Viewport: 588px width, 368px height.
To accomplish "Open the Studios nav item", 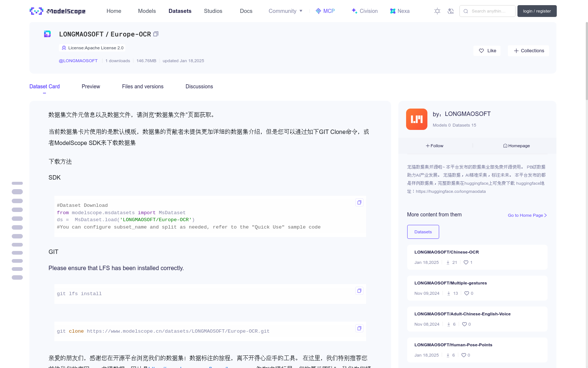I will [213, 11].
